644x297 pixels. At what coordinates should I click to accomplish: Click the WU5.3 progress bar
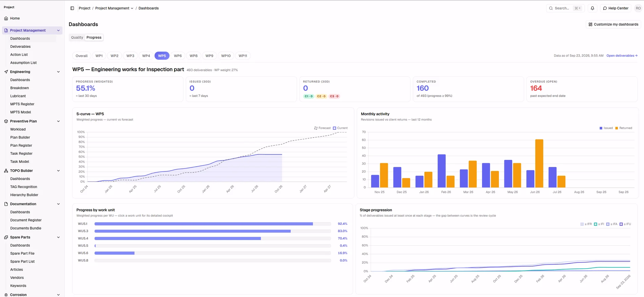pyautogui.click(x=213, y=231)
